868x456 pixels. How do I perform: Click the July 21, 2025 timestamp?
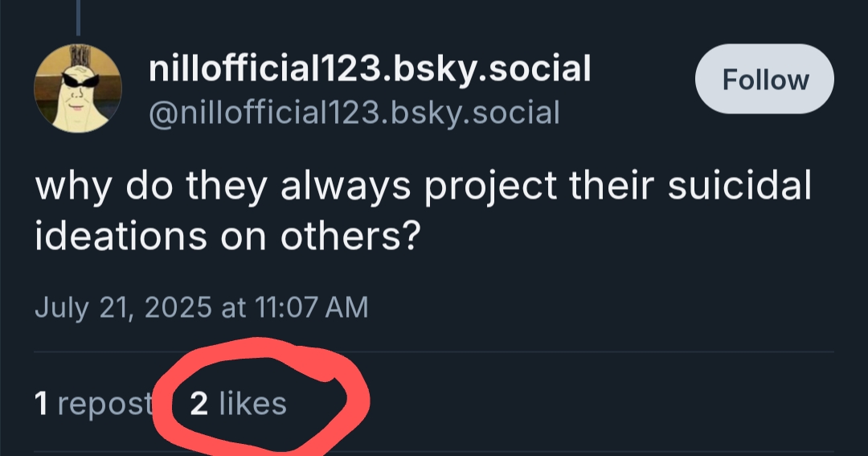(x=201, y=307)
